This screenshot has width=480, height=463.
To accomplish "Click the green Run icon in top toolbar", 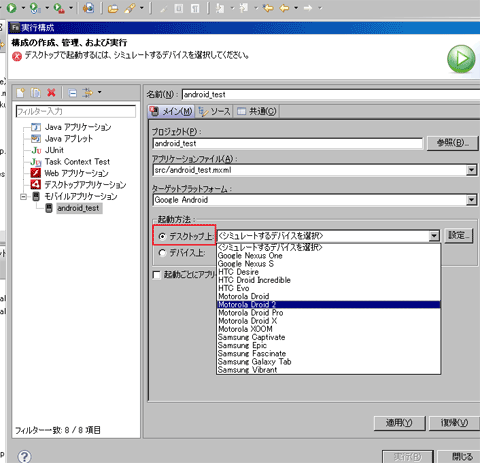I will tap(12, 8).
